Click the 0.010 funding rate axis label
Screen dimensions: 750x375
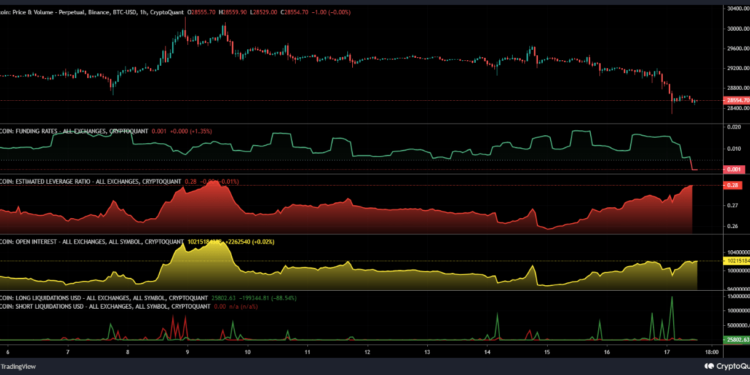click(x=734, y=149)
